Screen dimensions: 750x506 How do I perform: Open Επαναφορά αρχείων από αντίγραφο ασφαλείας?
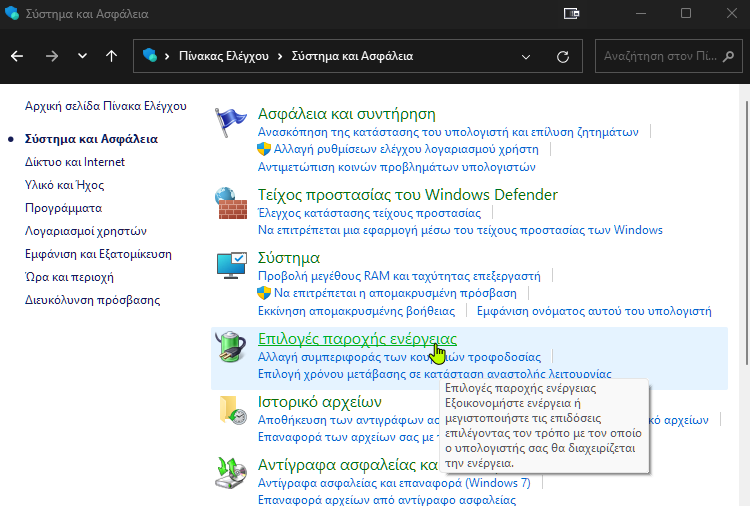[386, 500]
